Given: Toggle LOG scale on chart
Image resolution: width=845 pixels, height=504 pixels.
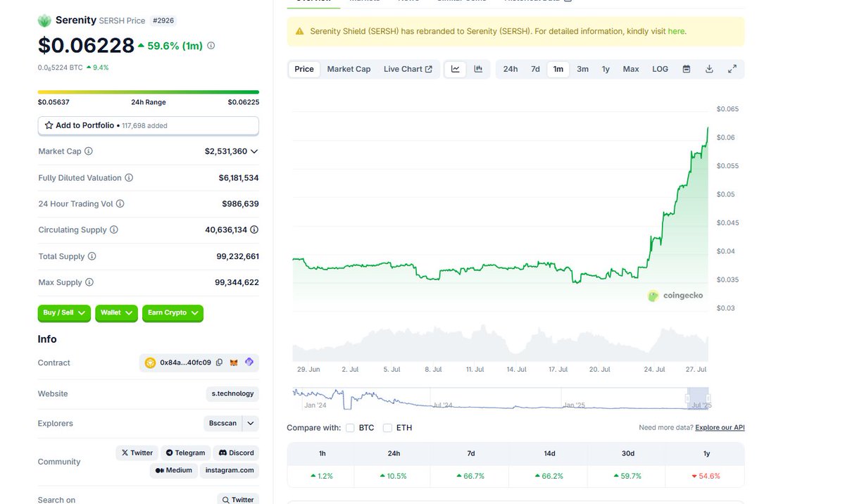Looking at the screenshot, I should [660, 69].
